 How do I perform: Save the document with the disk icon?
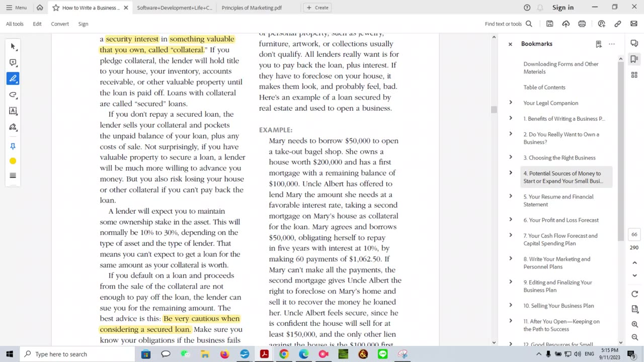[x=550, y=24]
